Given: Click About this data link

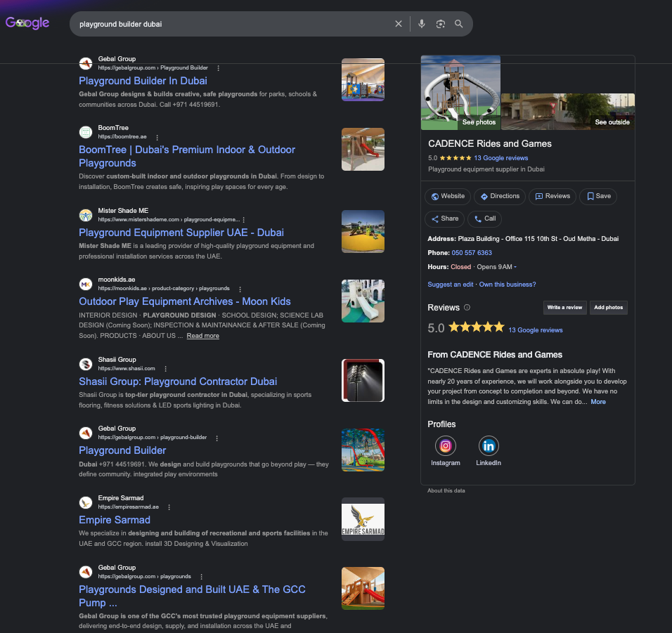Looking at the screenshot, I should 446,491.
